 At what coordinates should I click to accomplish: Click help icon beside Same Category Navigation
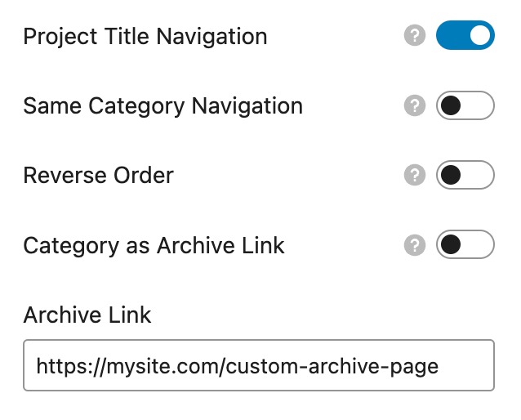point(415,106)
